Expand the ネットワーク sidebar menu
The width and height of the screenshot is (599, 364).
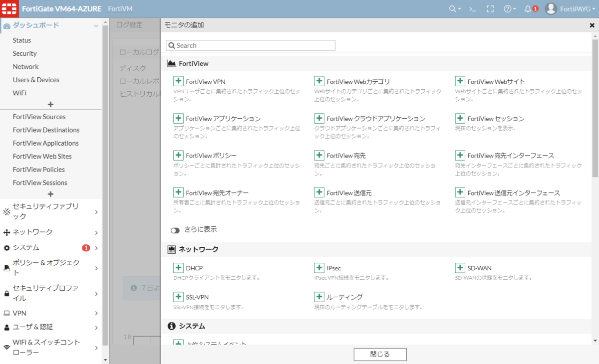tap(50, 232)
